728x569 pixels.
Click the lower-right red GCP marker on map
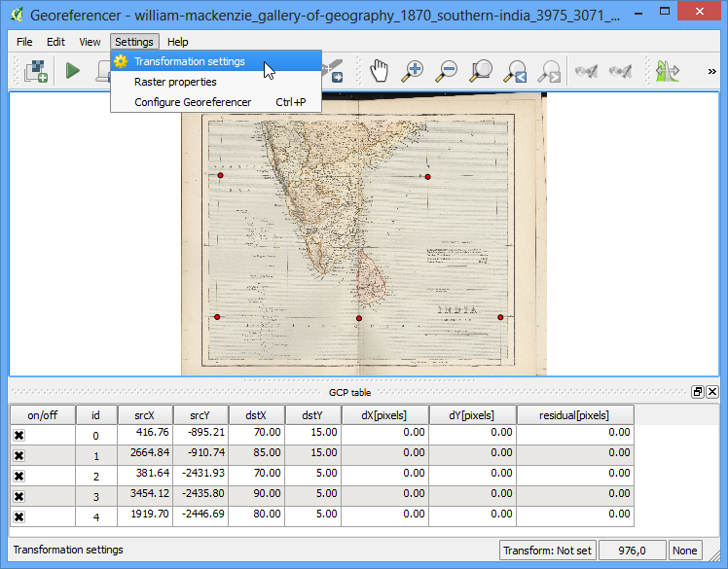(500, 317)
